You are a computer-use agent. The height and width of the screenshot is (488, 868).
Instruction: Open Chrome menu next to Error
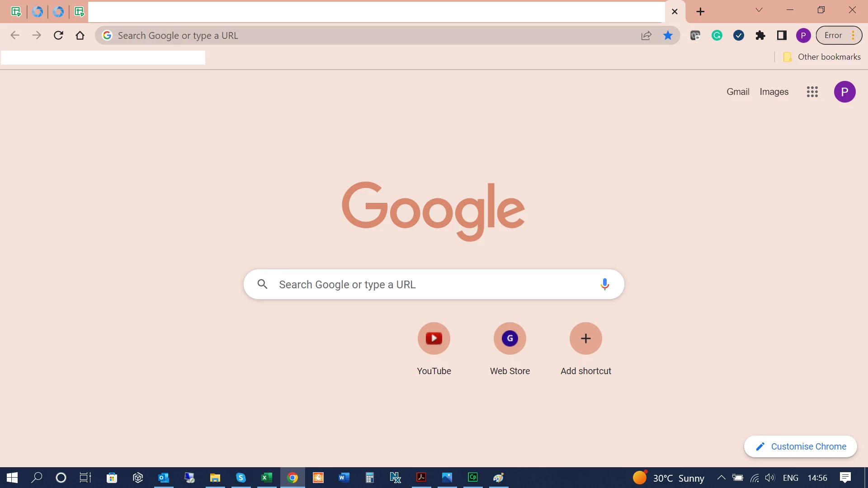pyautogui.click(x=853, y=35)
